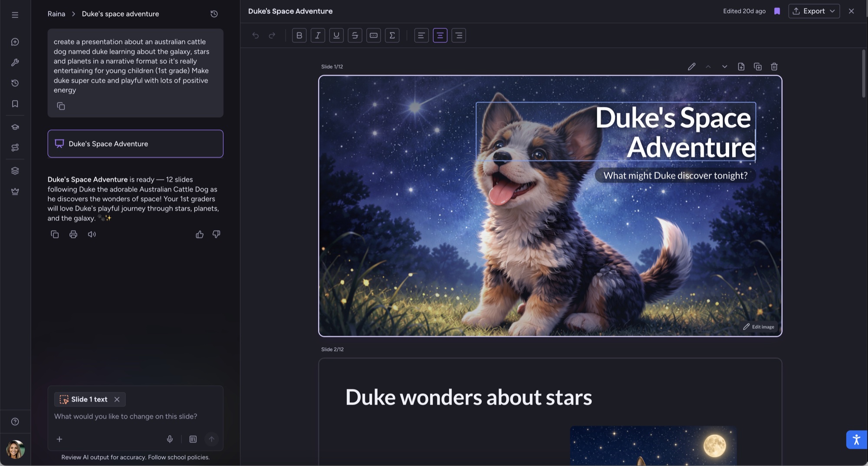Start a new chat from sidebar
Image resolution: width=868 pixels, height=466 pixels.
coord(15,42)
